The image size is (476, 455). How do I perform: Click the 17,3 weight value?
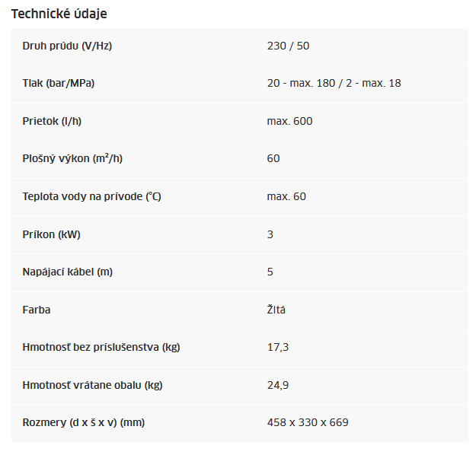coord(278,347)
